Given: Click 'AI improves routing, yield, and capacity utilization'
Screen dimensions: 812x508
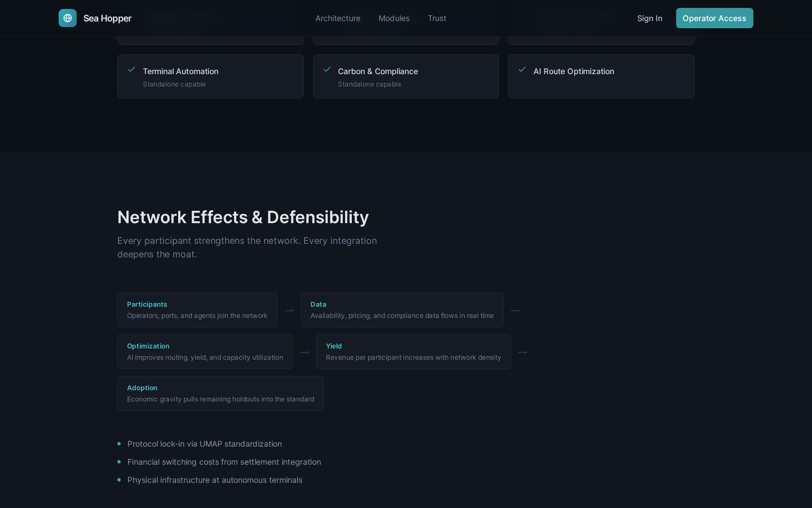Looking at the screenshot, I should pos(205,357).
